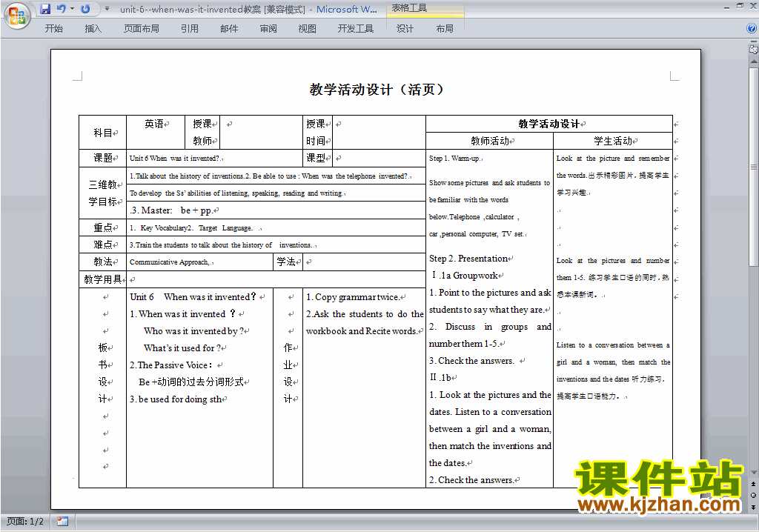The height and width of the screenshot is (532, 759).
Task: Open the 开始 ribbon tab
Action: (x=53, y=29)
